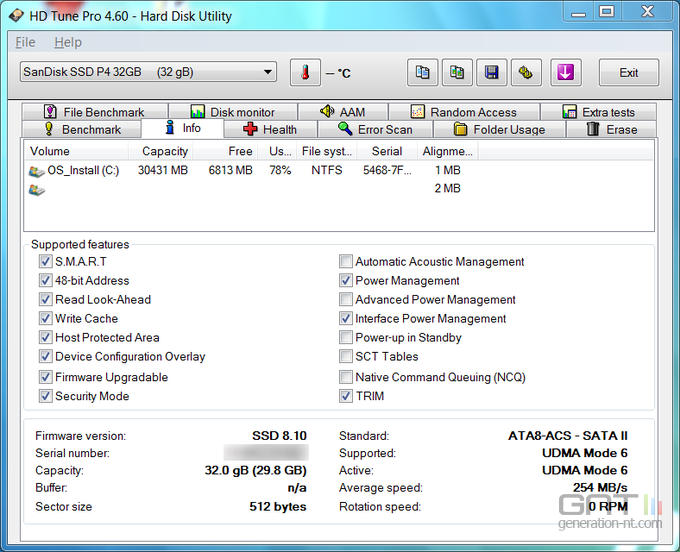Click the HD Tune Pro title bar icon

[16, 16]
